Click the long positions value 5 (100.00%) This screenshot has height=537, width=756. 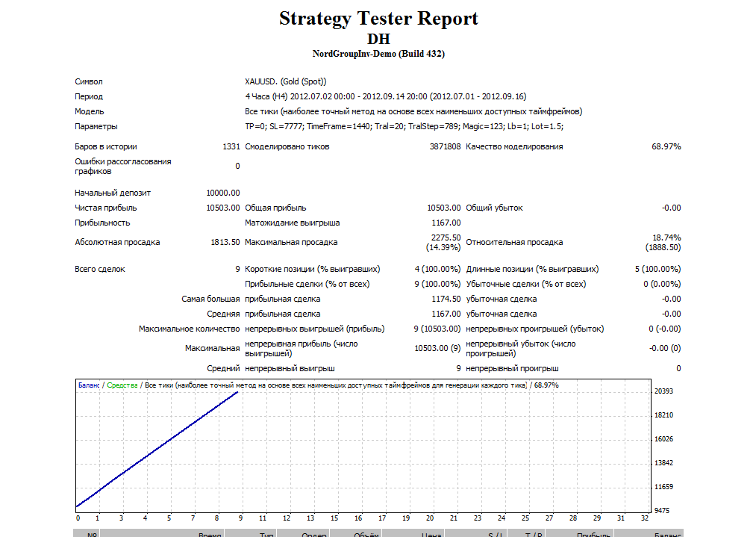[658, 269]
